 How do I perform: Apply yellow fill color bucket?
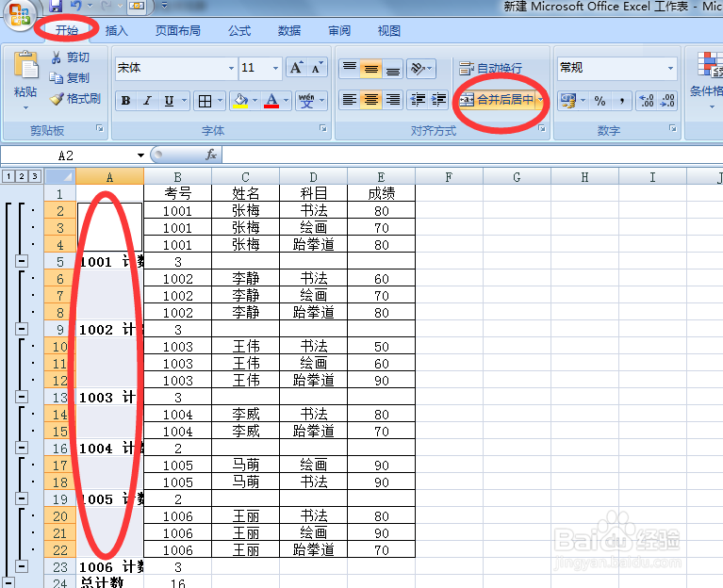tap(240, 101)
